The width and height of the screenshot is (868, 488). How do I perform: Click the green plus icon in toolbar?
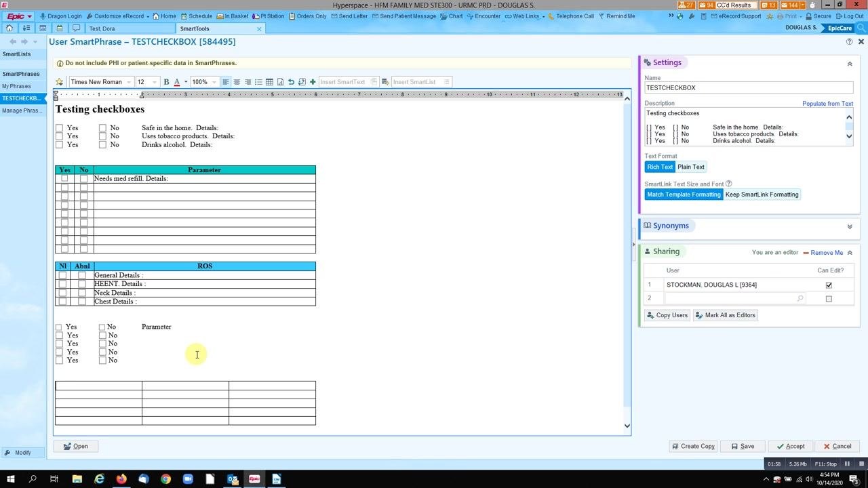[x=313, y=82]
